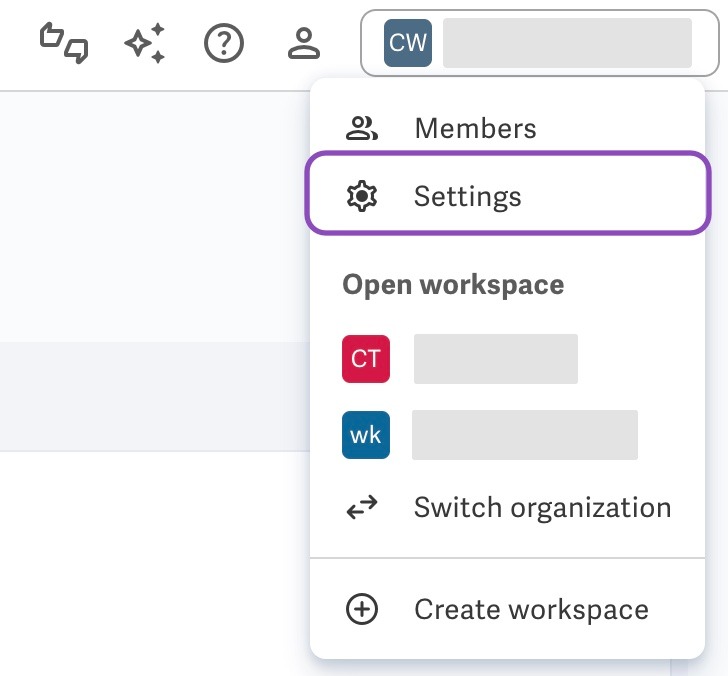The width and height of the screenshot is (728, 676).
Task: Open the wk workspace
Action: [507, 435]
